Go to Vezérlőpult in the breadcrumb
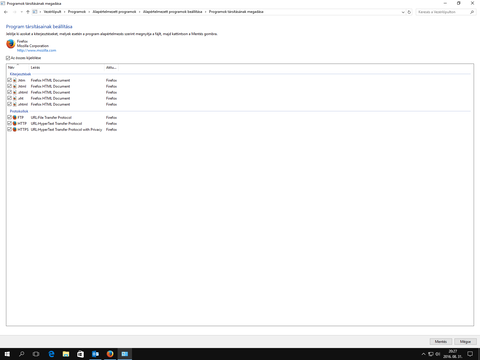 click(52, 12)
